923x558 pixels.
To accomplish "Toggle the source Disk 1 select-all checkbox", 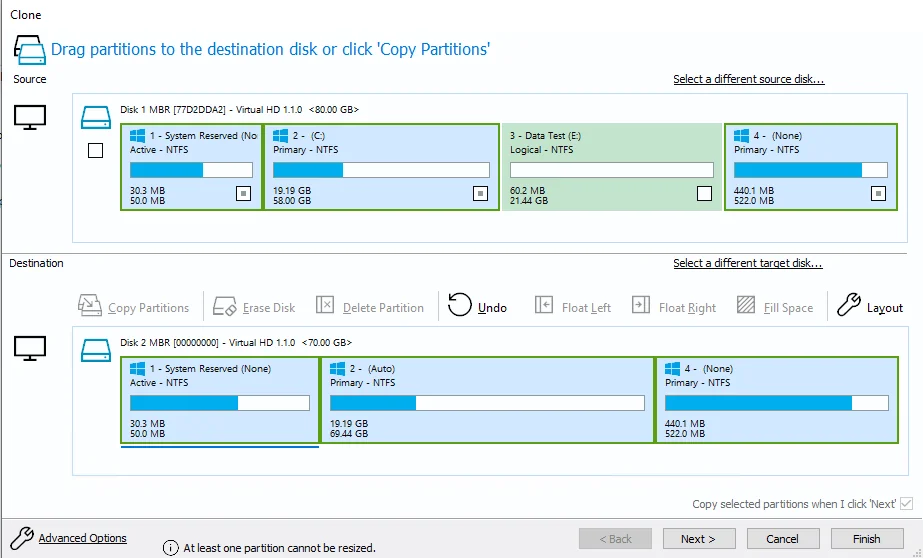I will [95, 151].
